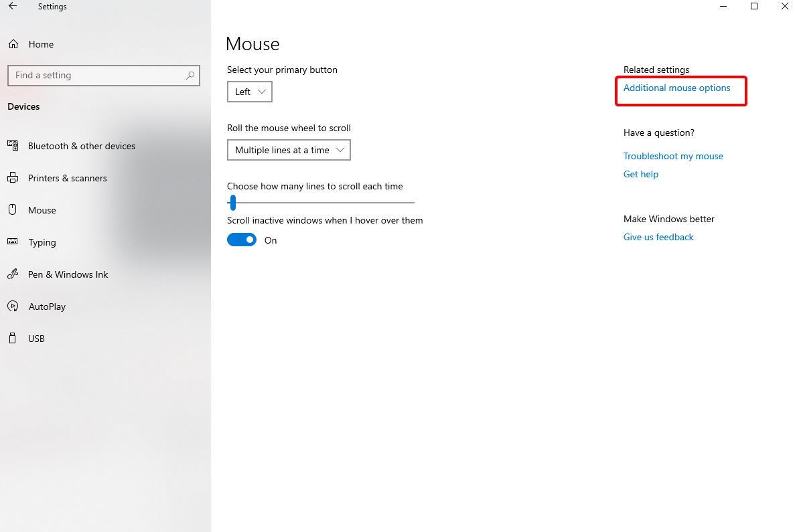The image size is (795, 532).
Task: Select the USB icon in sidebar
Action: (13, 338)
